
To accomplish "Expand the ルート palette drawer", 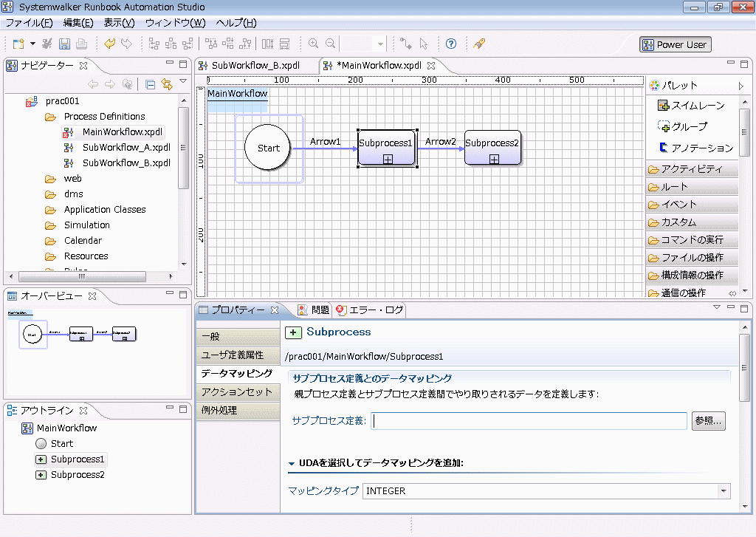I will tap(692, 187).
